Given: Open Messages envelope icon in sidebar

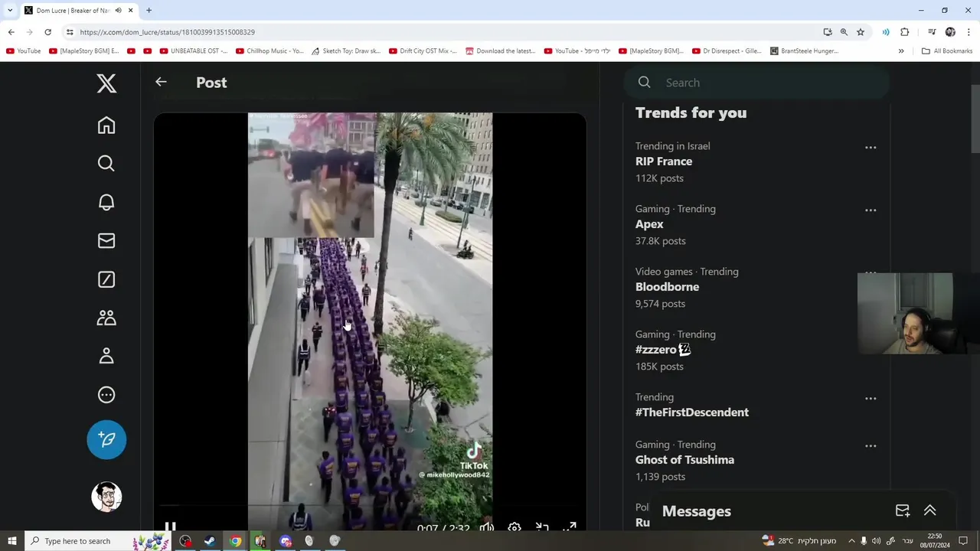Looking at the screenshot, I should [x=106, y=240].
